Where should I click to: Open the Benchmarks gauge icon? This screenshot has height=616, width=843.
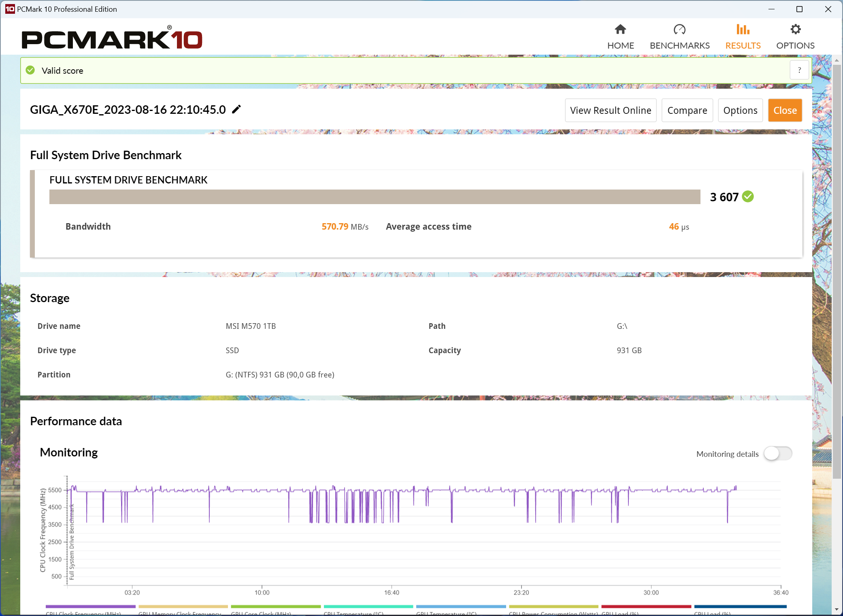[679, 30]
